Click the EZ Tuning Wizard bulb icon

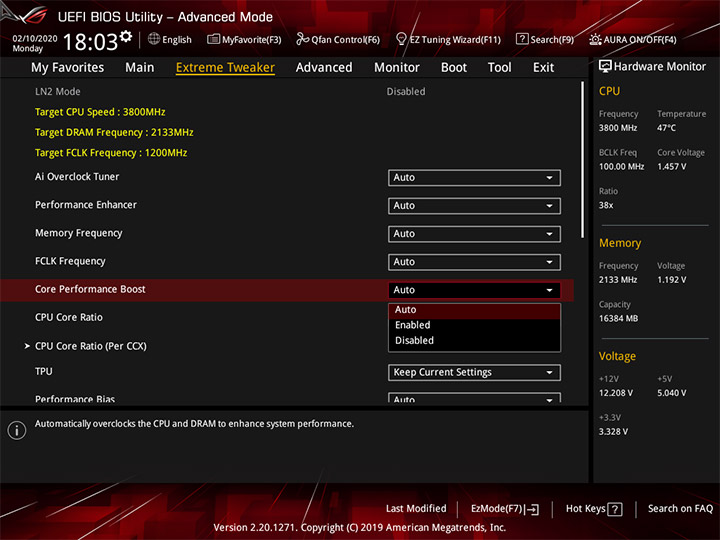point(401,39)
